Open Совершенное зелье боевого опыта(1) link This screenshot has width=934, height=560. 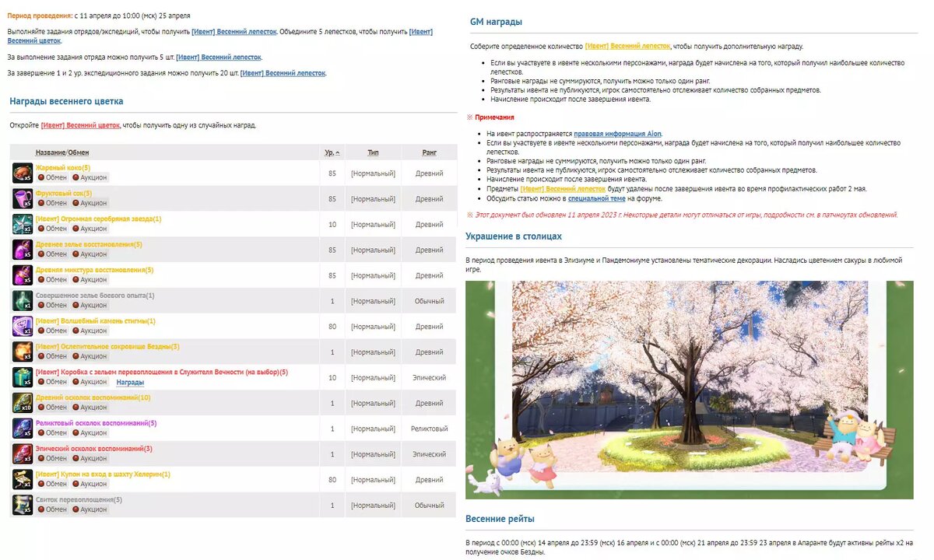pyautogui.click(x=95, y=296)
